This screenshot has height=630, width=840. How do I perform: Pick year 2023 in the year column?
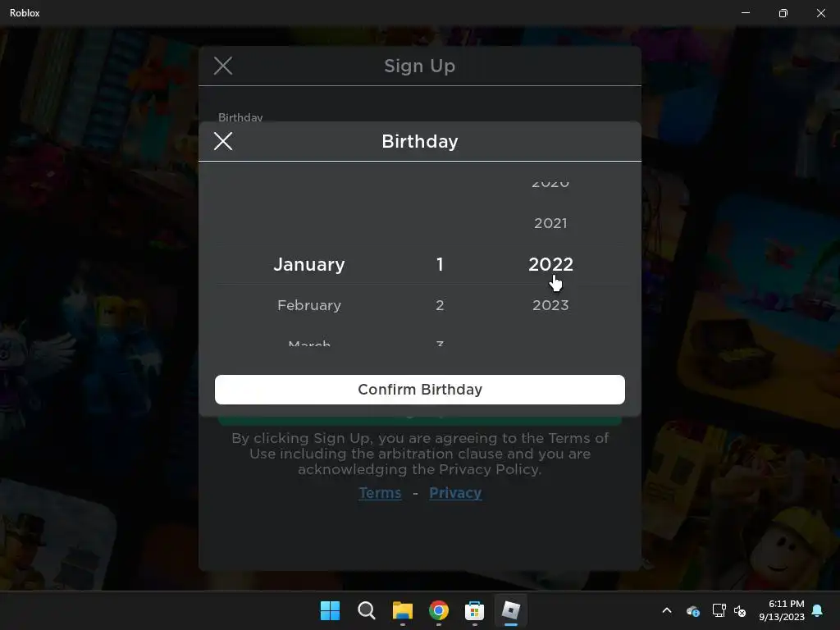click(x=550, y=305)
